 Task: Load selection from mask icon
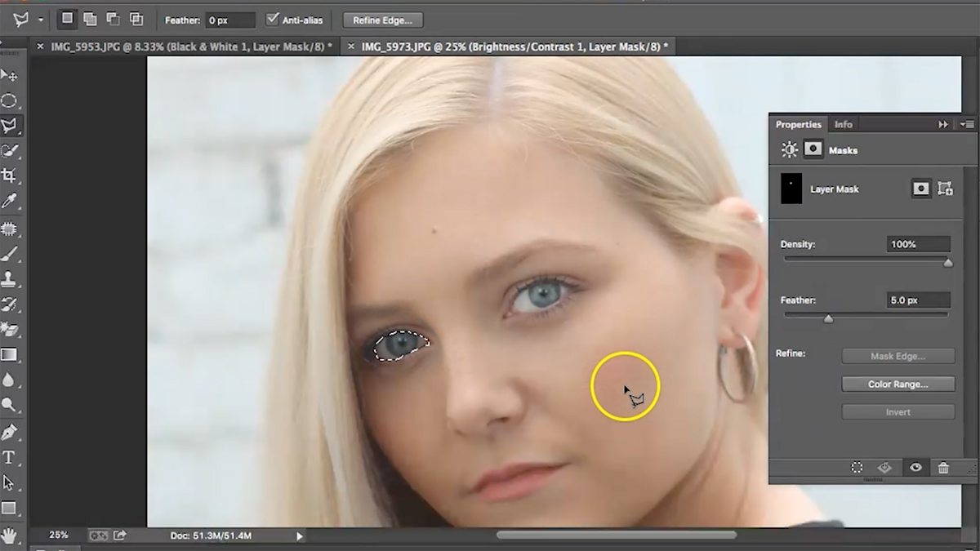tap(857, 468)
